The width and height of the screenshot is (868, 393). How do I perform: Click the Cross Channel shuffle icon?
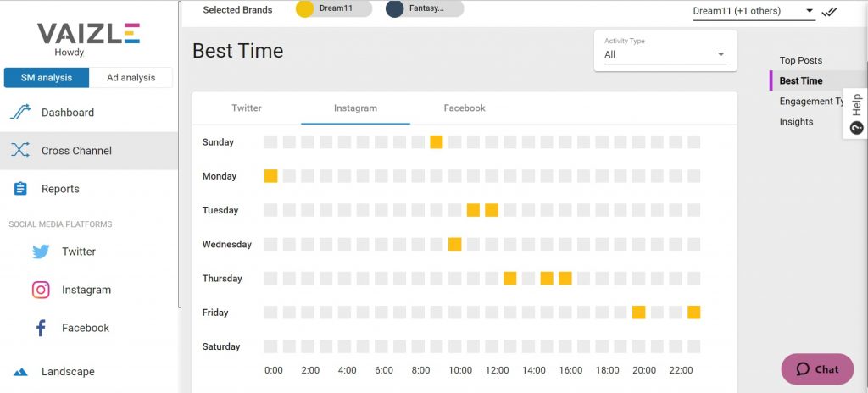20,150
